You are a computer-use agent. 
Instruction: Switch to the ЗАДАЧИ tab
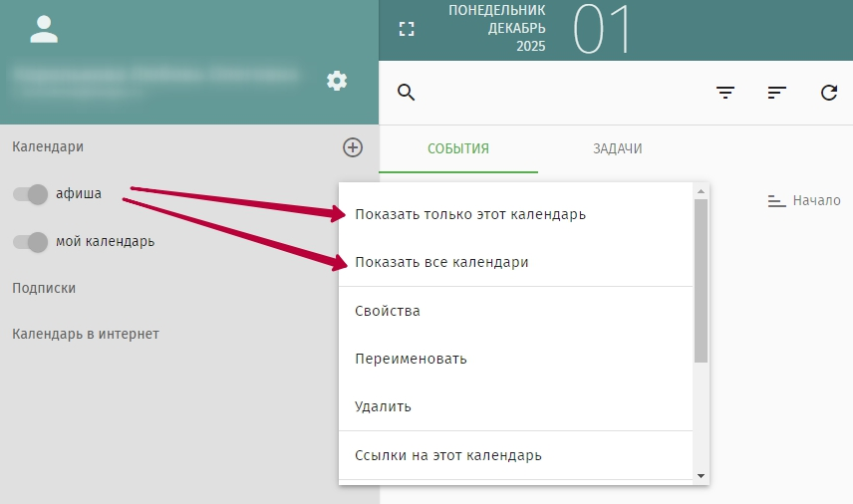click(617, 148)
